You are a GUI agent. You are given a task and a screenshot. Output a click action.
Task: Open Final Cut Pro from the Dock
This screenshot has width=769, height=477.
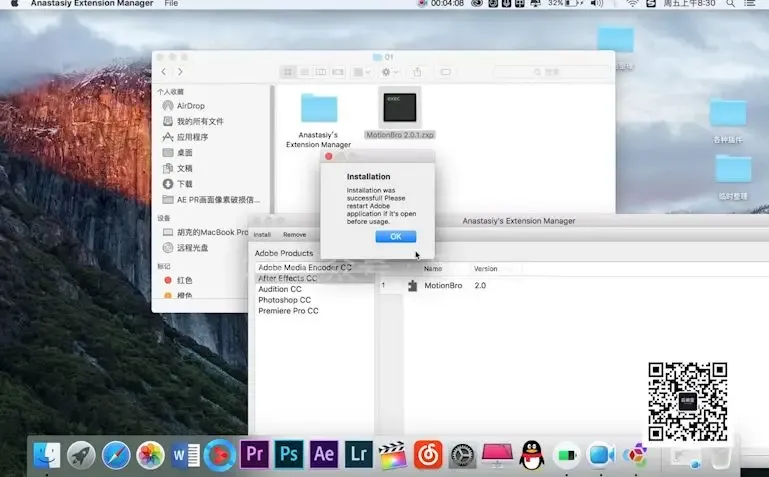click(x=393, y=454)
